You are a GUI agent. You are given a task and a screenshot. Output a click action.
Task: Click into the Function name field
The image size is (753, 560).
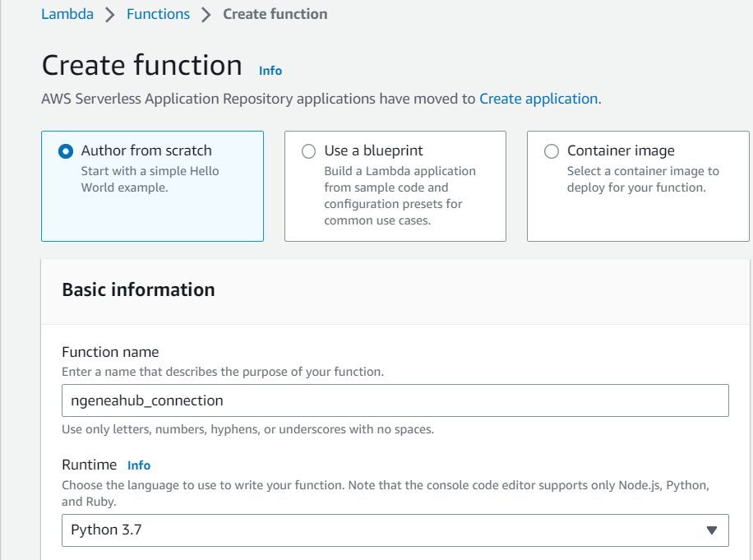pyautogui.click(x=395, y=400)
